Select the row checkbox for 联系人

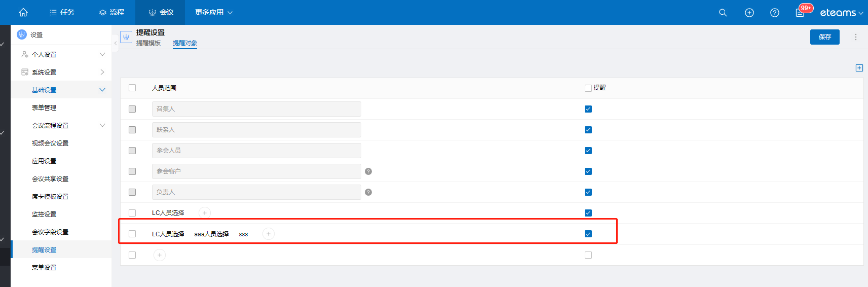(132, 130)
